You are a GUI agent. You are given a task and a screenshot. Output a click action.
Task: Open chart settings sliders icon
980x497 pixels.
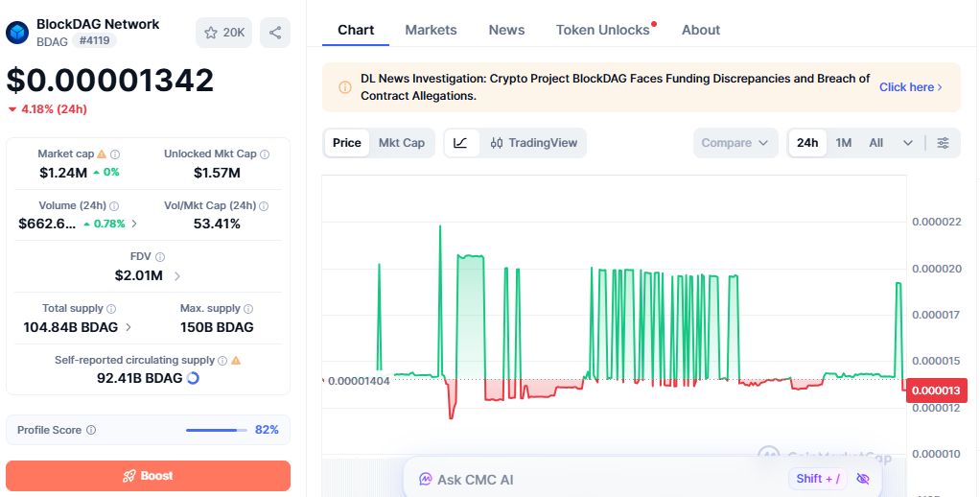944,143
